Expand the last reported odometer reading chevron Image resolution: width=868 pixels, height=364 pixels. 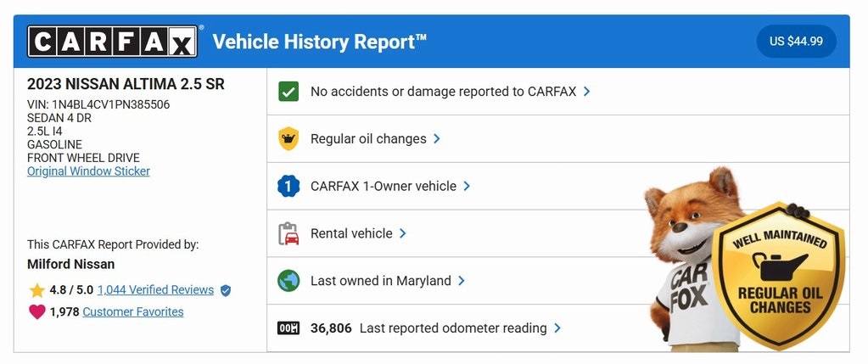click(x=557, y=328)
